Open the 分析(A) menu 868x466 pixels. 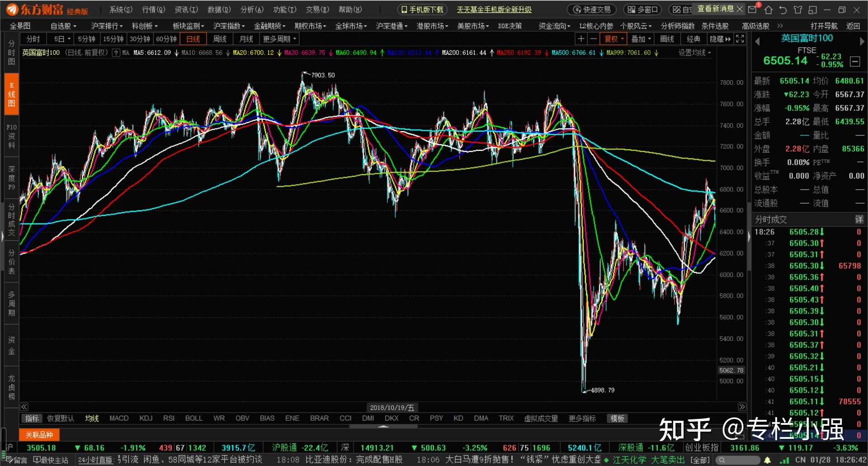pyautogui.click(x=252, y=10)
